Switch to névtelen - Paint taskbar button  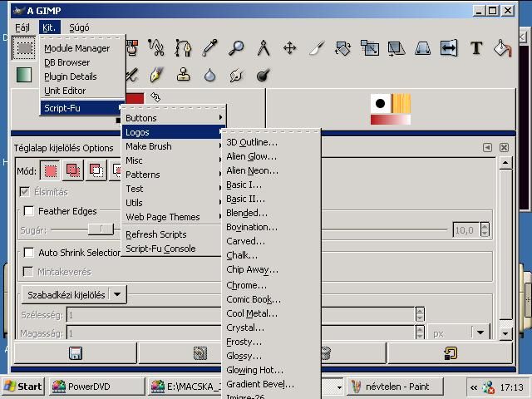[x=396, y=387]
